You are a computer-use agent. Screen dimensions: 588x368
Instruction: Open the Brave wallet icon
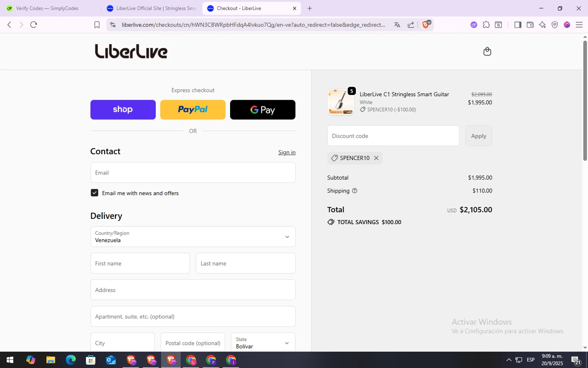(530, 25)
